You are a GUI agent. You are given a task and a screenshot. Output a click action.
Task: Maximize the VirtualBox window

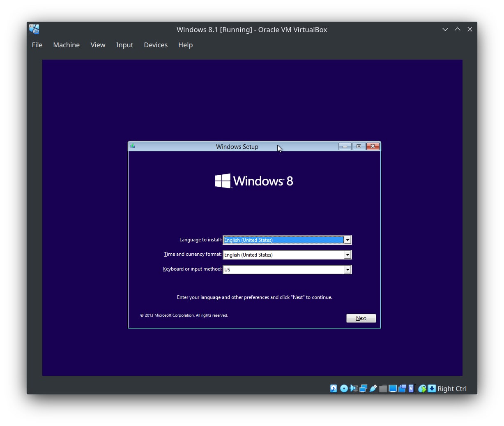coord(457,29)
